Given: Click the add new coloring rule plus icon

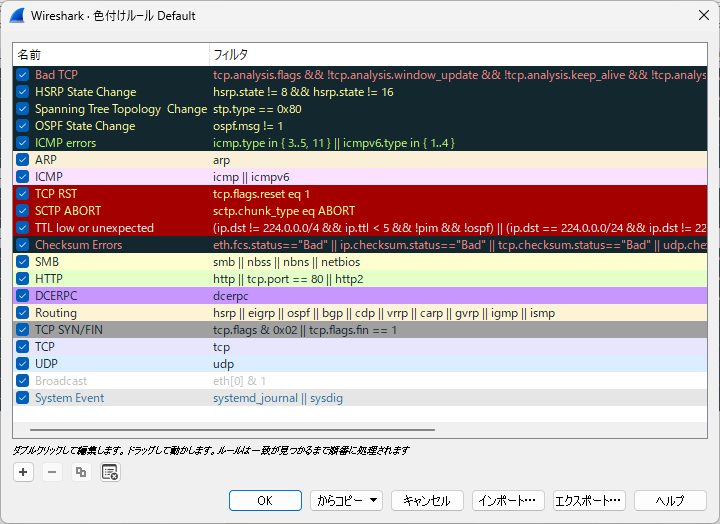Looking at the screenshot, I should click(23, 472).
